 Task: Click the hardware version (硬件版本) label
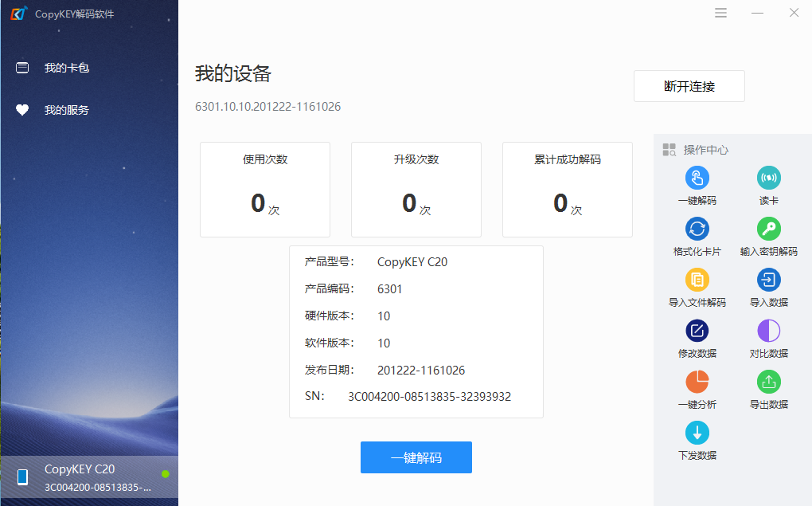pyautogui.click(x=330, y=316)
